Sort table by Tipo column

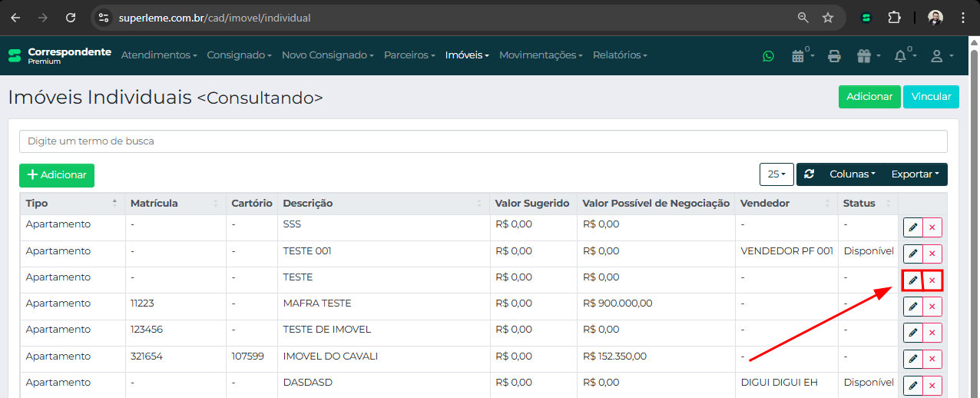tap(72, 204)
